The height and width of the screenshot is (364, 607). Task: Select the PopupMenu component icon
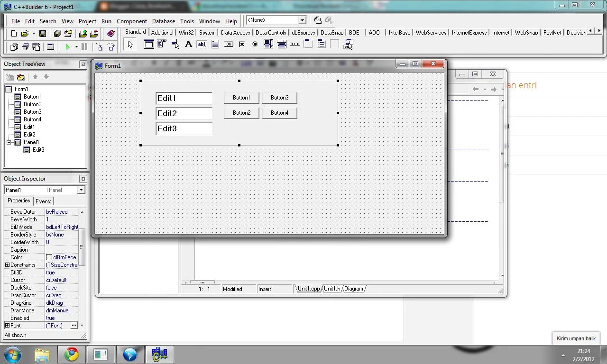[175, 44]
